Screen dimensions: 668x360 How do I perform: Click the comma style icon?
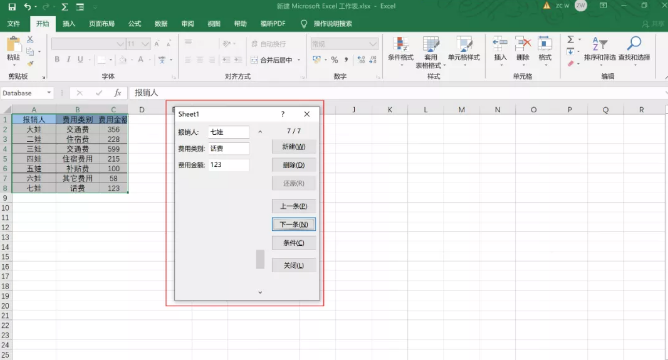(x=346, y=60)
